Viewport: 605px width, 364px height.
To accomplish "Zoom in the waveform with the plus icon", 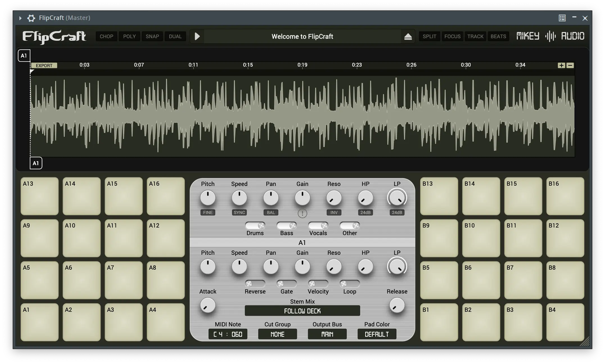I will click(x=561, y=65).
